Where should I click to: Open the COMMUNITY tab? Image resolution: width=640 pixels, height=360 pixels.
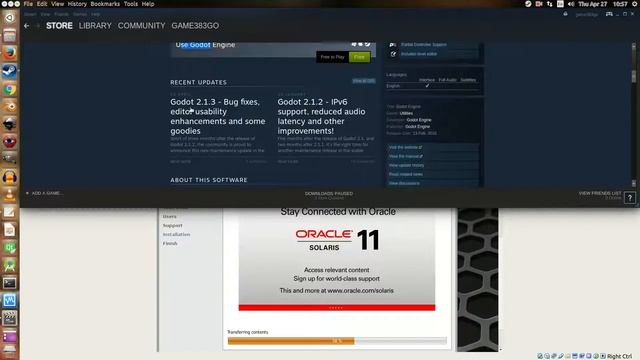[x=141, y=26]
